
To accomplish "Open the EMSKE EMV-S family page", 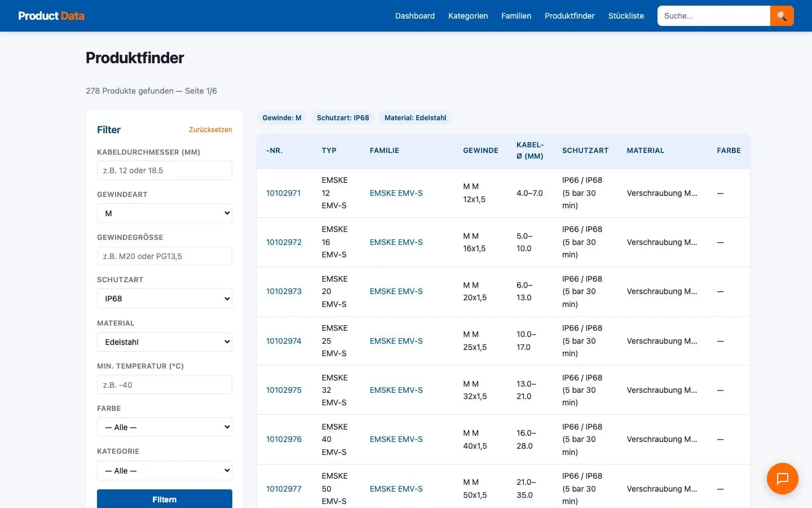I will [x=396, y=193].
